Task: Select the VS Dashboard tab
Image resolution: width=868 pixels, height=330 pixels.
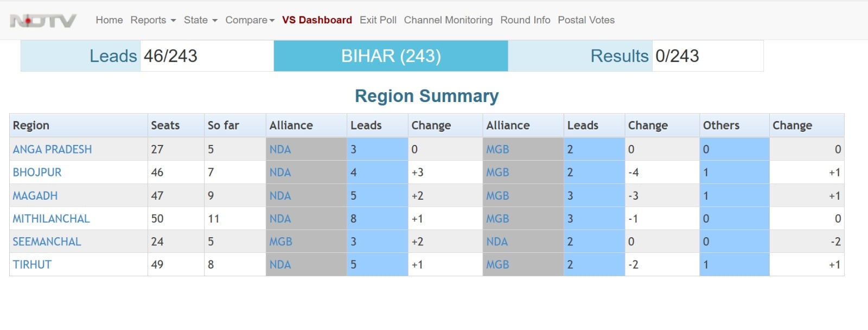Action: (317, 20)
